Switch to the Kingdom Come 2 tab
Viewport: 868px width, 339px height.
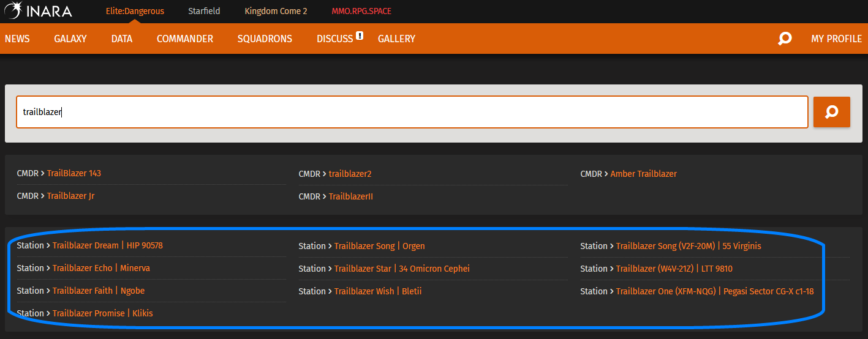coord(276,11)
